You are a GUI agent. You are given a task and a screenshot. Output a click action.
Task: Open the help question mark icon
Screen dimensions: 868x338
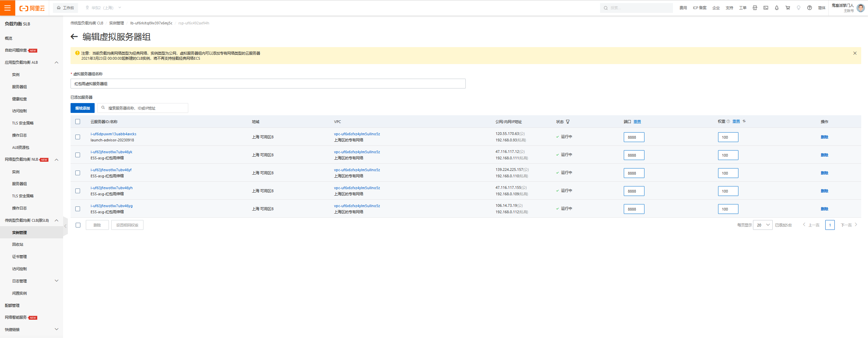pyautogui.click(x=810, y=8)
